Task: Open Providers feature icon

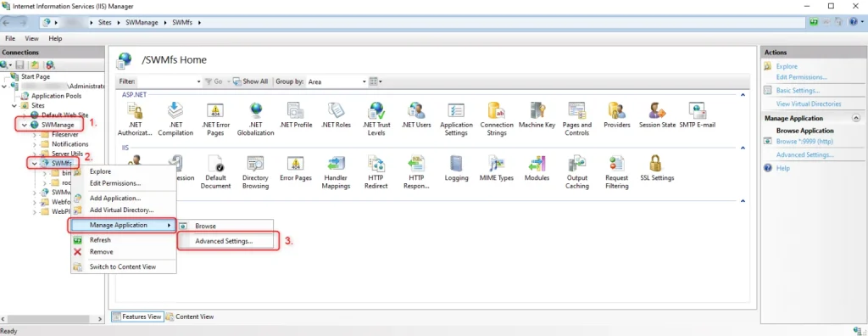Action: click(x=617, y=115)
